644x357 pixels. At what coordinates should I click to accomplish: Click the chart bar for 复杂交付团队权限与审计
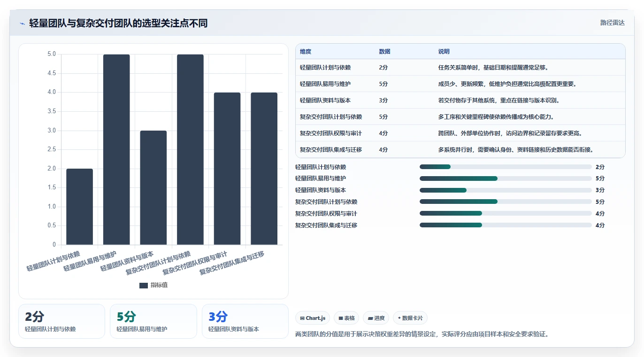click(227, 169)
